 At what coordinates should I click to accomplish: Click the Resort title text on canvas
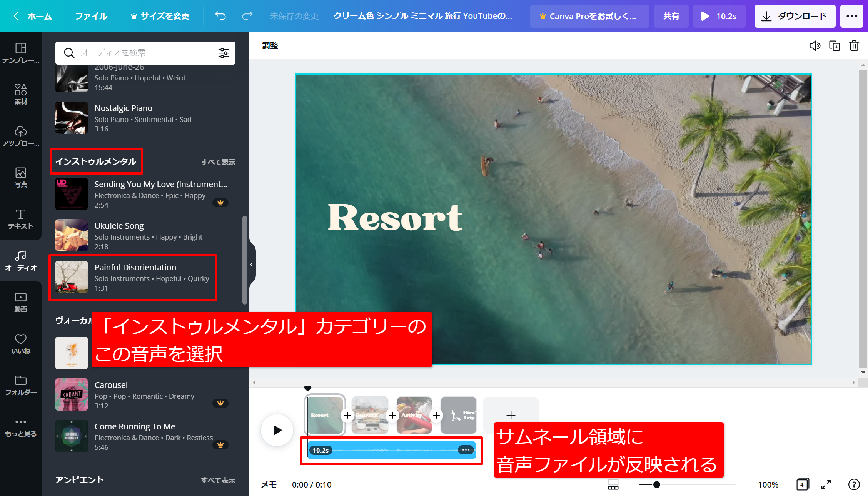[x=395, y=217]
